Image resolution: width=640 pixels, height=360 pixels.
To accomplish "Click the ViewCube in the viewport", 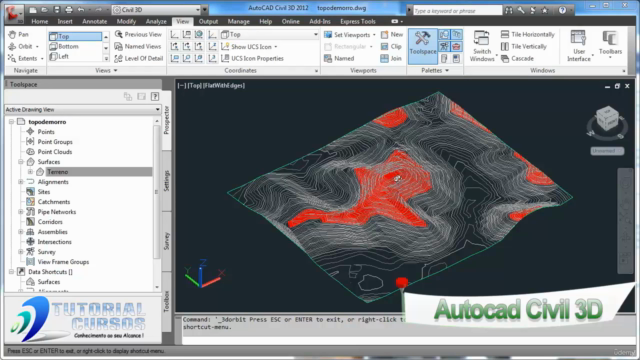I will [607, 119].
